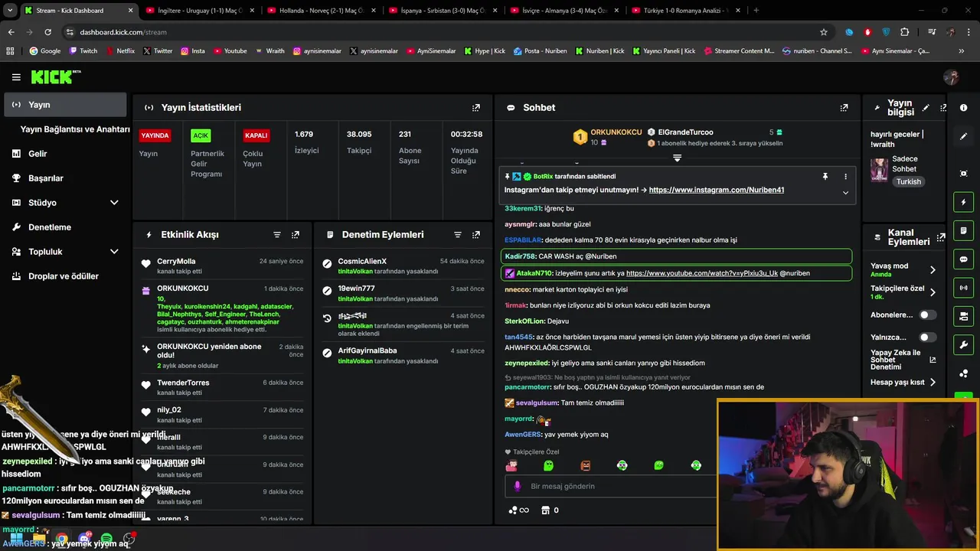Open the Yayıncı Paneli | Kick bookmark
The width and height of the screenshot is (980, 551).
tap(662, 51)
